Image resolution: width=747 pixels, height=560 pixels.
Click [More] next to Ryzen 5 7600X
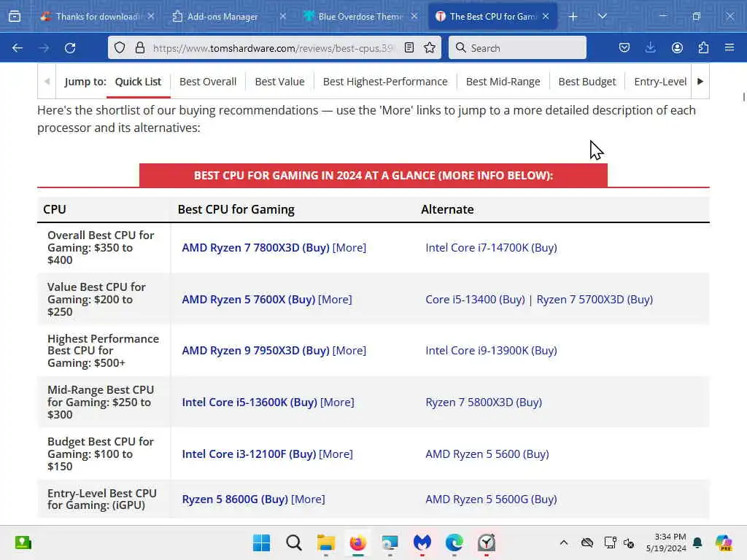coord(335,300)
